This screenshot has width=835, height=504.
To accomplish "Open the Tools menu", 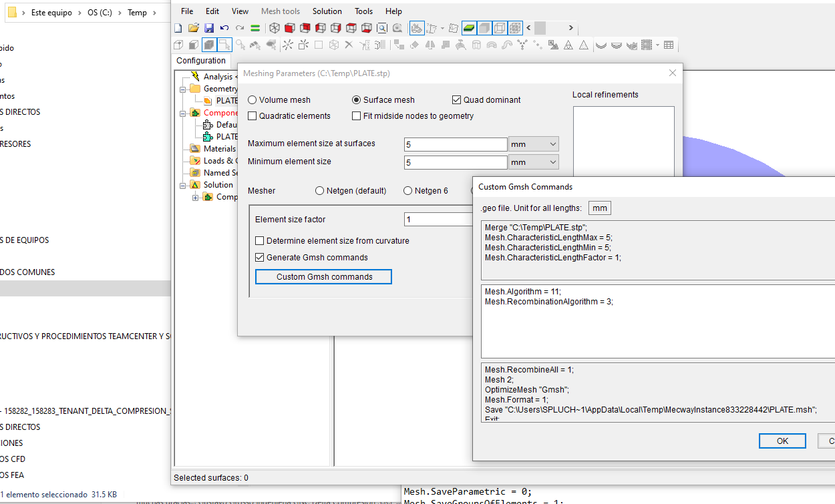I will (364, 11).
